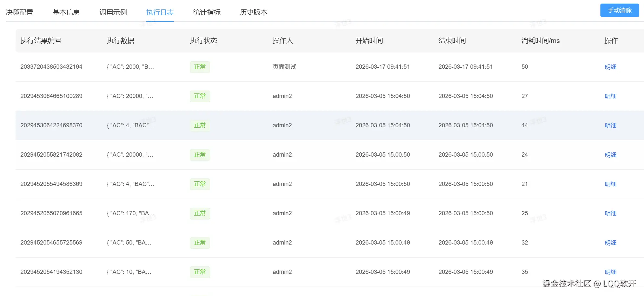Switch to the 决策配置 tab
Viewport: 644px width, 296px height.
(x=20, y=12)
